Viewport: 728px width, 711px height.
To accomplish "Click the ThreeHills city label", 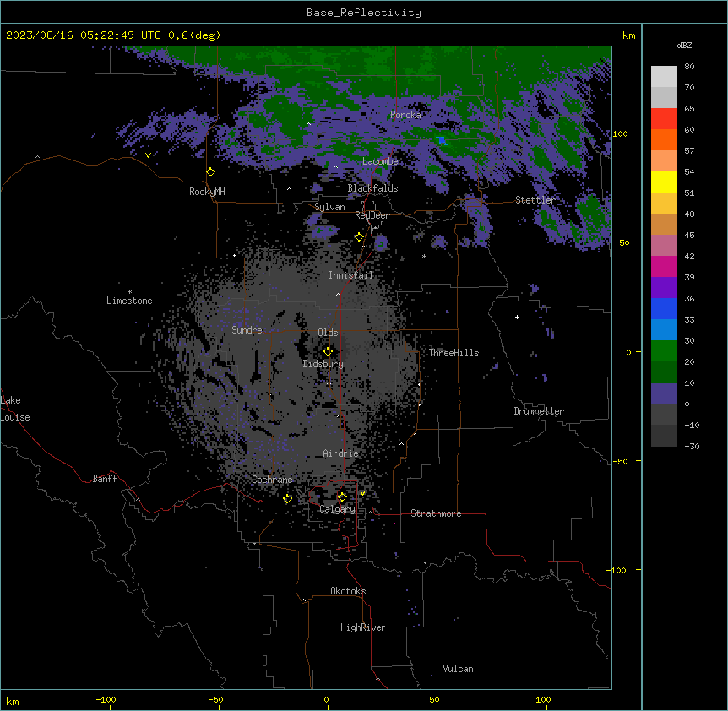I will 454,353.
